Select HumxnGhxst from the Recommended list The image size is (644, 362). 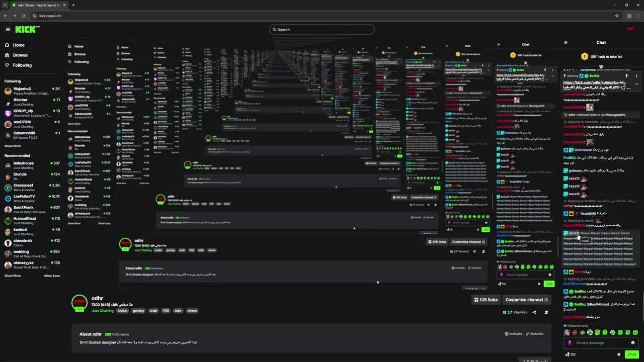32,221
